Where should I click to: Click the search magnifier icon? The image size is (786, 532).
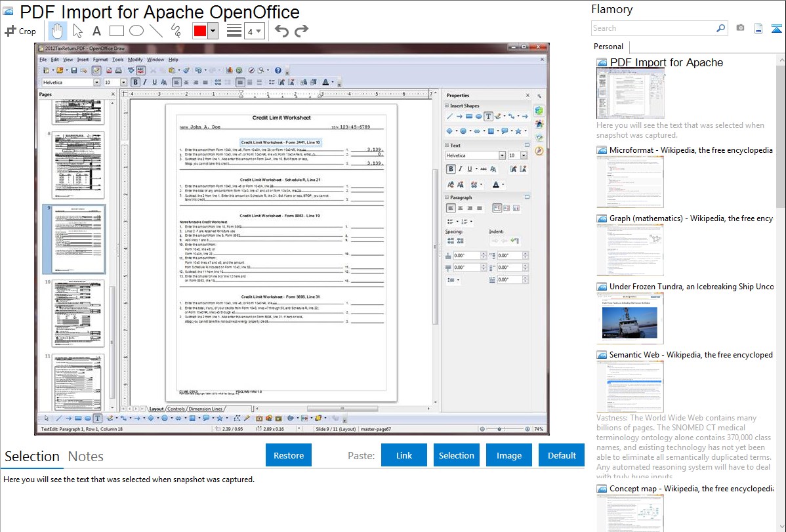720,28
